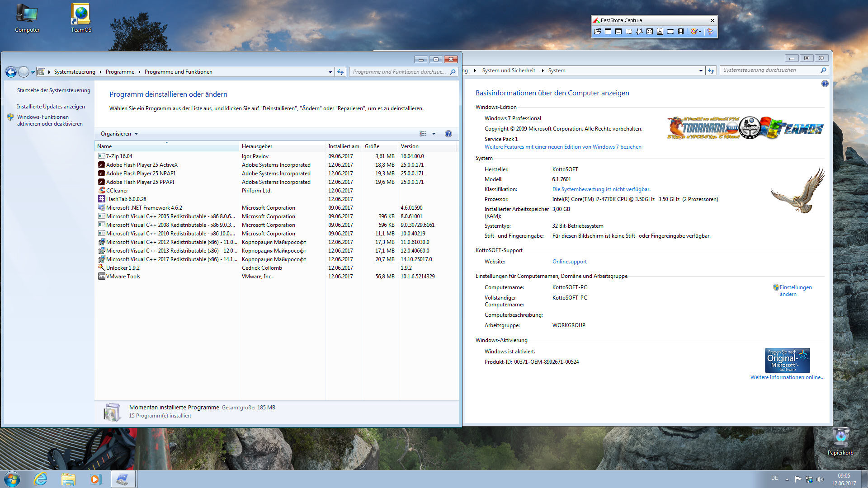Select Microsoft .NET Framework 4.6.2 entry
868x488 pixels.
tap(276, 208)
